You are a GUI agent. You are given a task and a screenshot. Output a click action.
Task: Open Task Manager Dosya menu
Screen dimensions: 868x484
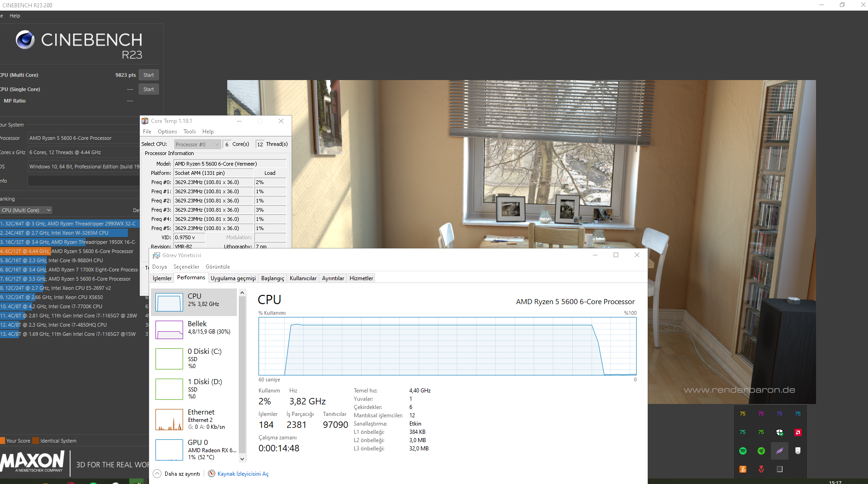click(x=160, y=267)
